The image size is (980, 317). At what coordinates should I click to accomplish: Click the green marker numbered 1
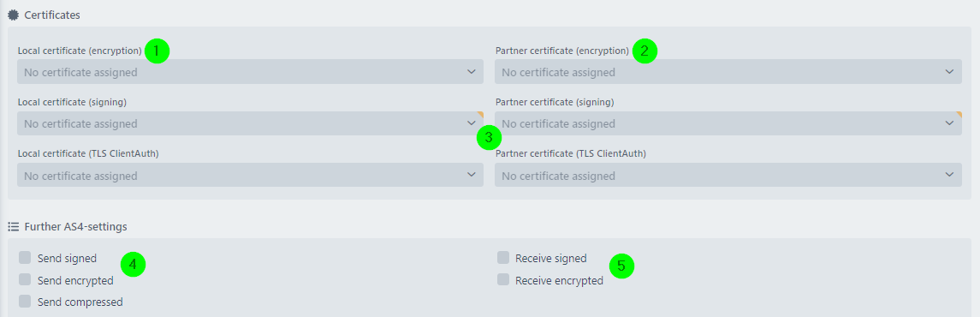tap(157, 51)
